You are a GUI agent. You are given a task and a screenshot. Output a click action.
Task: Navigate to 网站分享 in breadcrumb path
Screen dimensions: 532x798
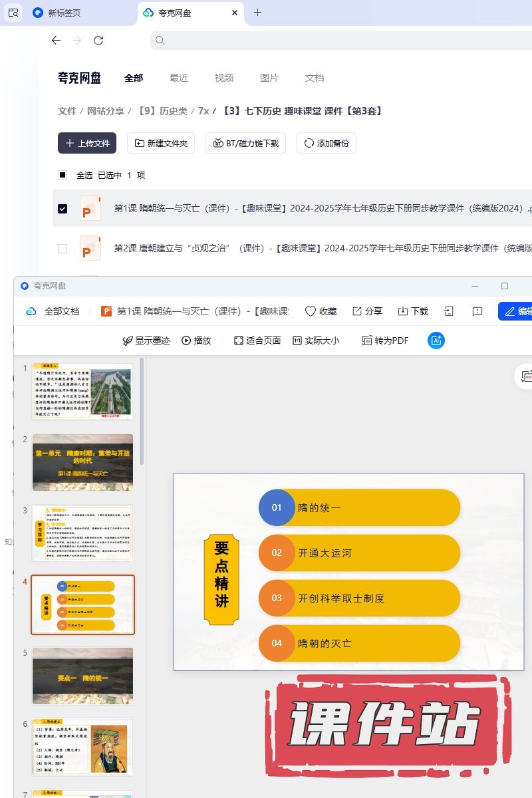tap(106, 111)
